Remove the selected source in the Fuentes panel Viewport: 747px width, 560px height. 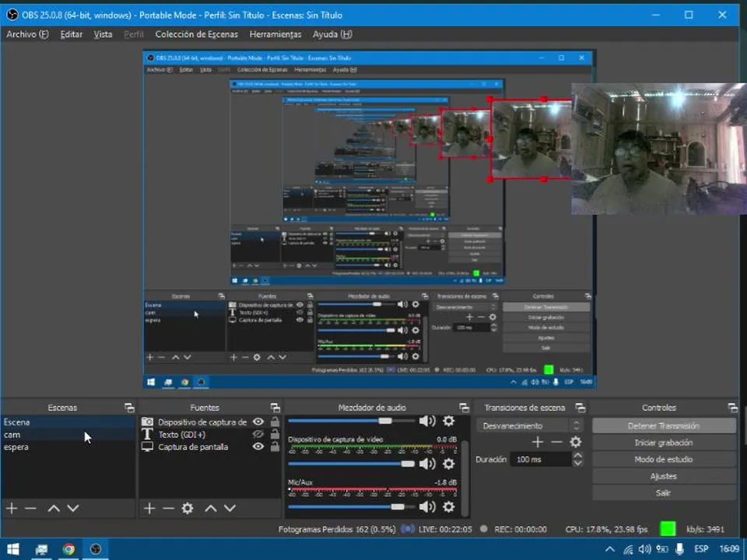(168, 508)
